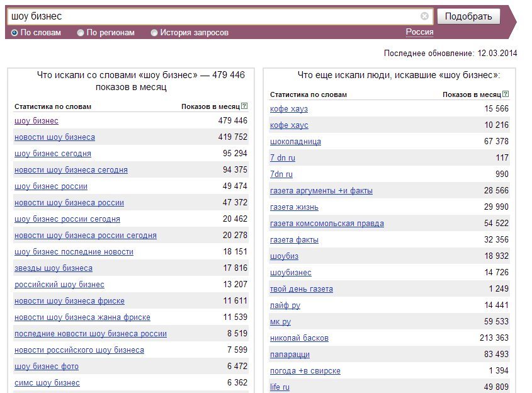Select the 'История запросов' radio button
The image size is (532, 393).
tap(154, 33)
